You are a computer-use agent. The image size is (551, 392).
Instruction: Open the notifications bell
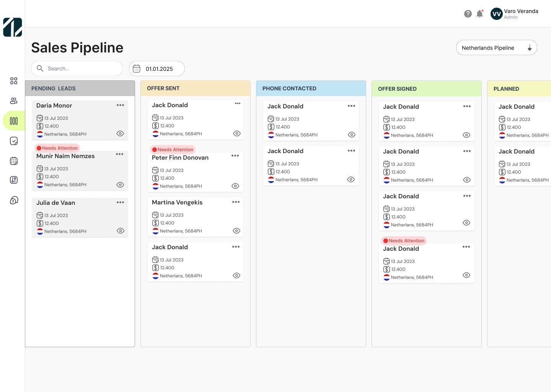pyautogui.click(x=479, y=14)
